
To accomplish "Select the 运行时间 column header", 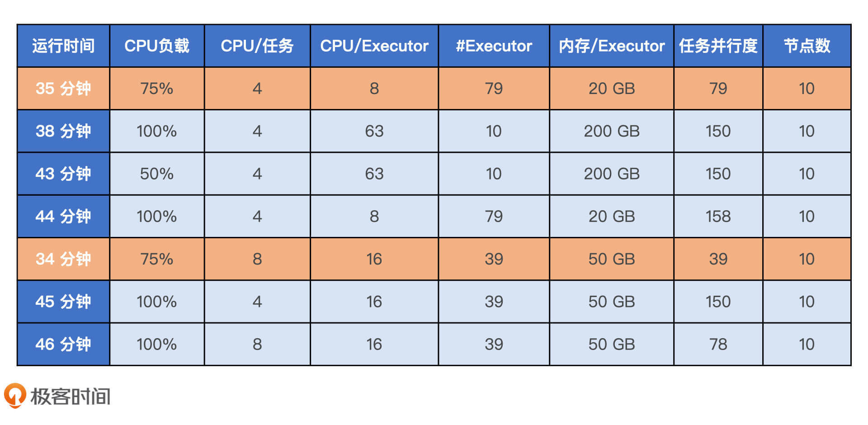I will point(63,46).
